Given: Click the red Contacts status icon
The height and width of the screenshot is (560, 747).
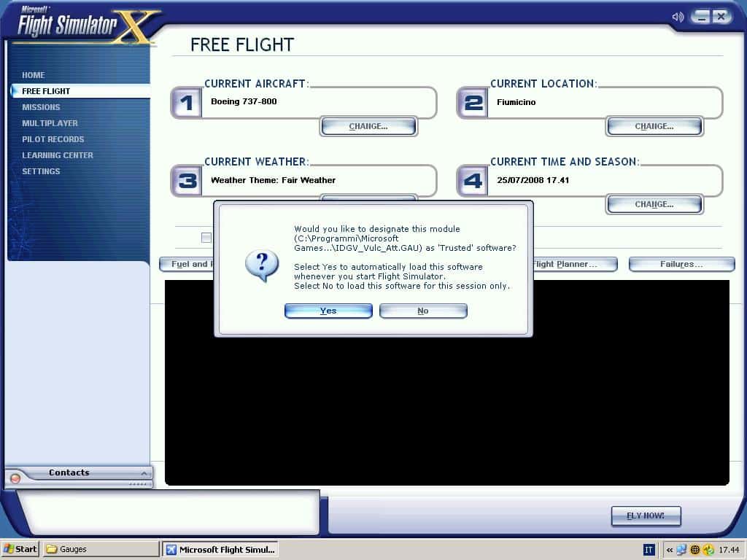Looking at the screenshot, I should (x=15, y=479).
